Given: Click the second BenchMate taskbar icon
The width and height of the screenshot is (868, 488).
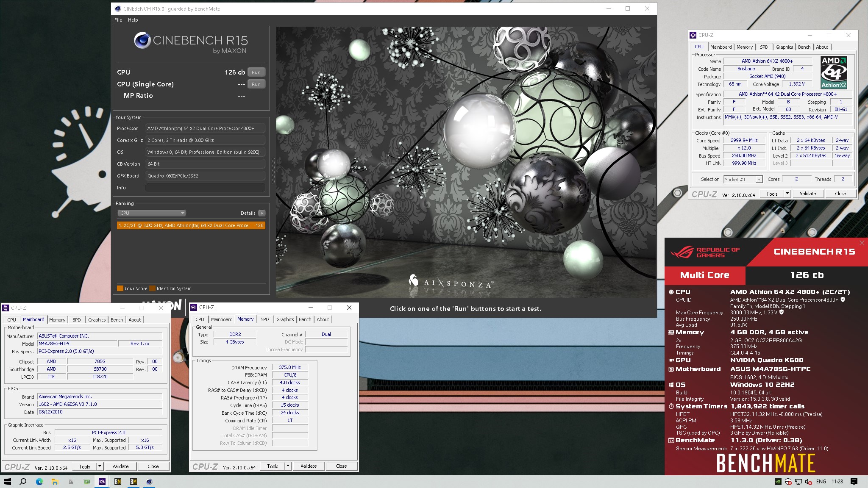Looking at the screenshot, I should [134, 482].
